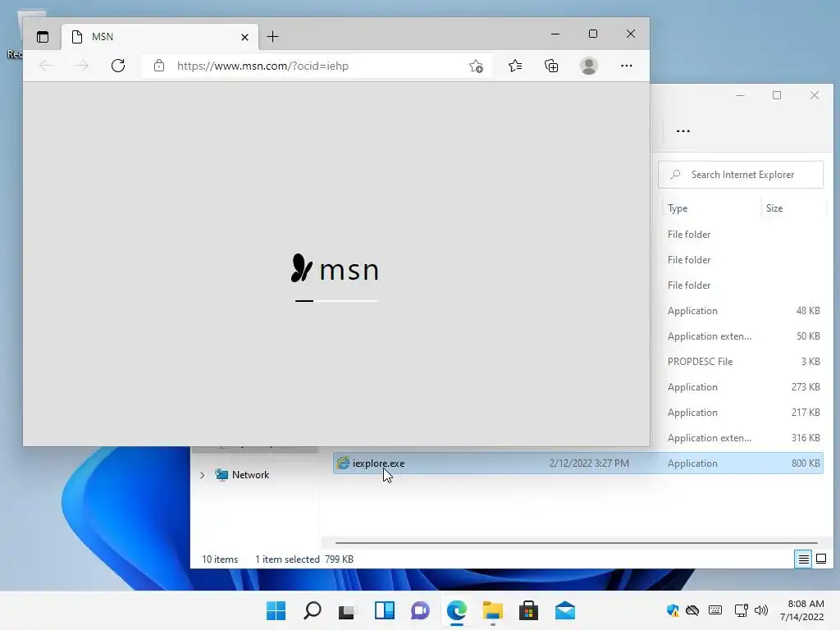Sort by Type column header
Image resolution: width=840 pixels, height=630 pixels.
click(711, 208)
